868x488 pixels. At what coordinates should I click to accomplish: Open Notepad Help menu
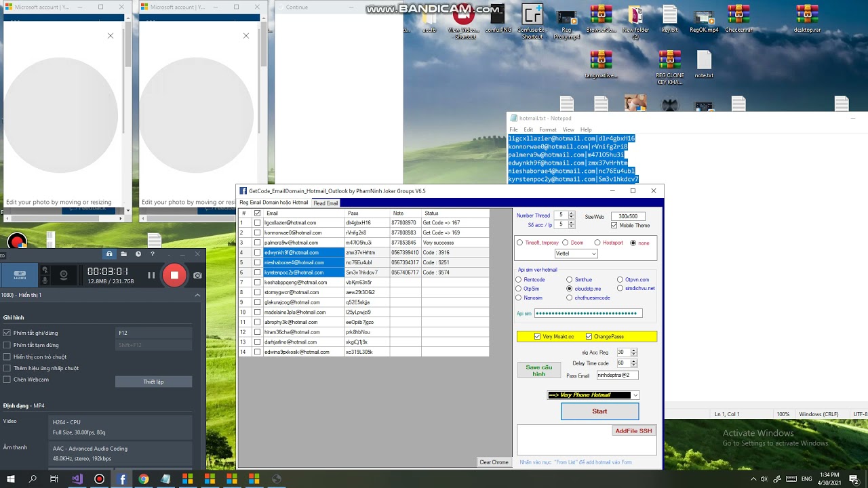point(586,129)
